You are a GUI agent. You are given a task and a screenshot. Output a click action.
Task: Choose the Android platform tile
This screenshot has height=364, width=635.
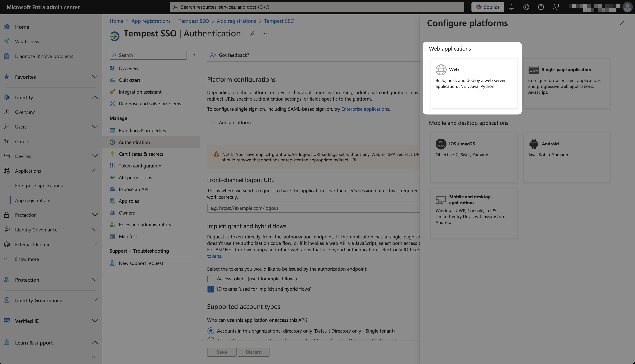(566, 158)
